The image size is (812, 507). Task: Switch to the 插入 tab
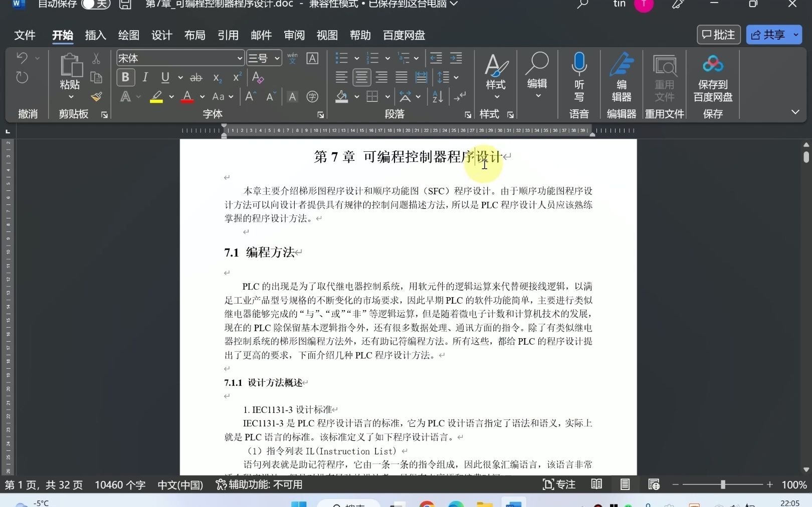(x=95, y=35)
